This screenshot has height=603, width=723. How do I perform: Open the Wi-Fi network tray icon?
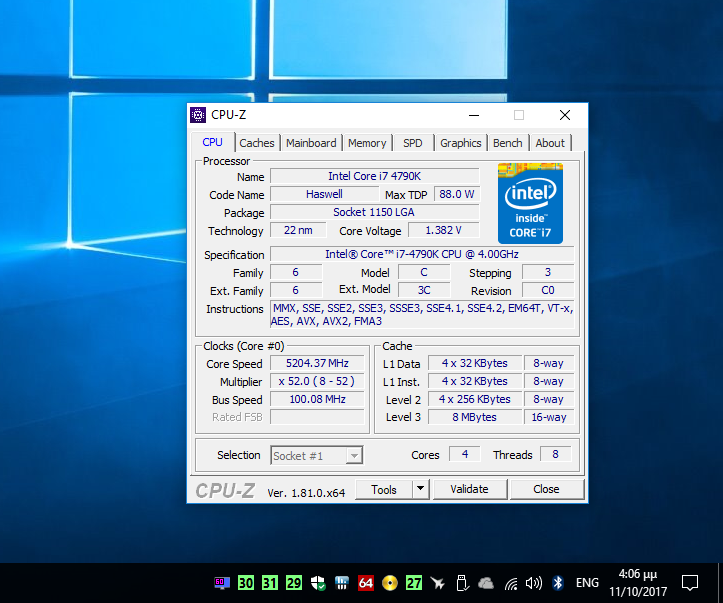510,584
